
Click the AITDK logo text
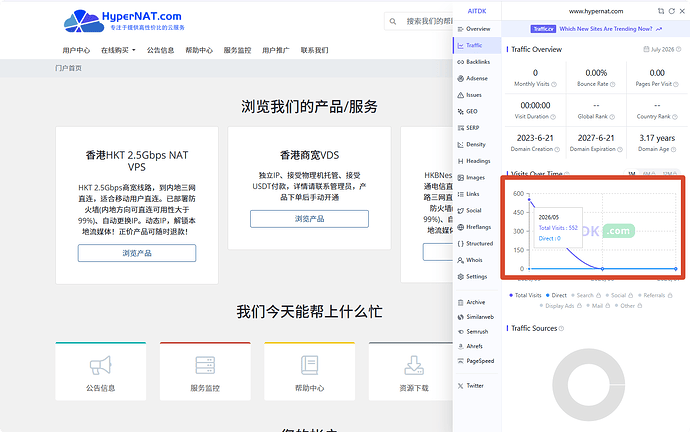[477, 11]
